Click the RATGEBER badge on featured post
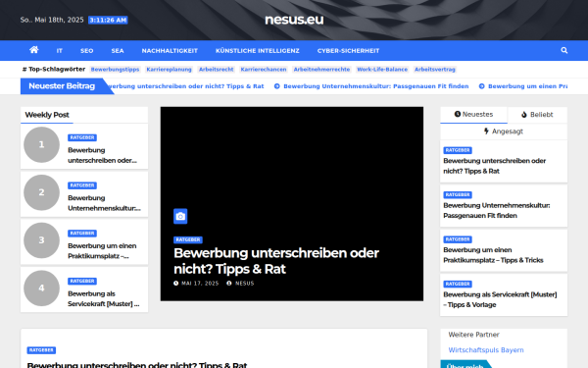588x368 pixels. 188,239
